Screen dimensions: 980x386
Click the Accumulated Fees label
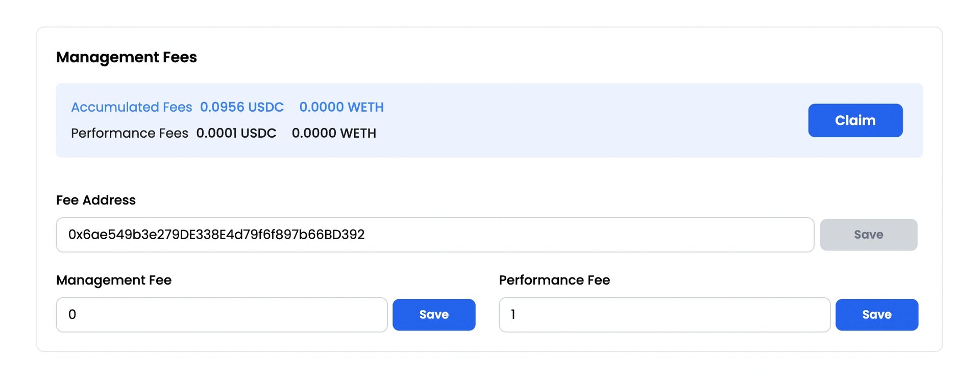pos(131,107)
